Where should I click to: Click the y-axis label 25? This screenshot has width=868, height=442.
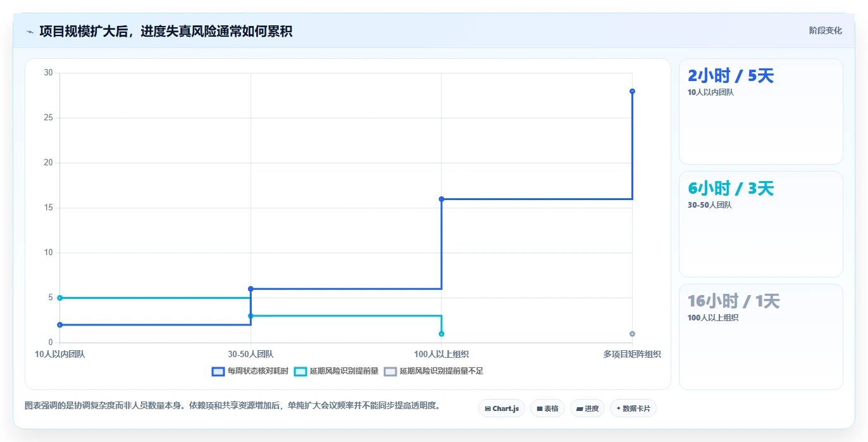point(49,118)
